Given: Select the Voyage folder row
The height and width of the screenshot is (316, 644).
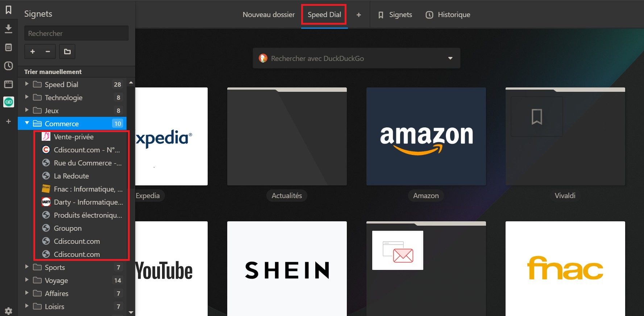Looking at the screenshot, I should (x=72, y=280).
